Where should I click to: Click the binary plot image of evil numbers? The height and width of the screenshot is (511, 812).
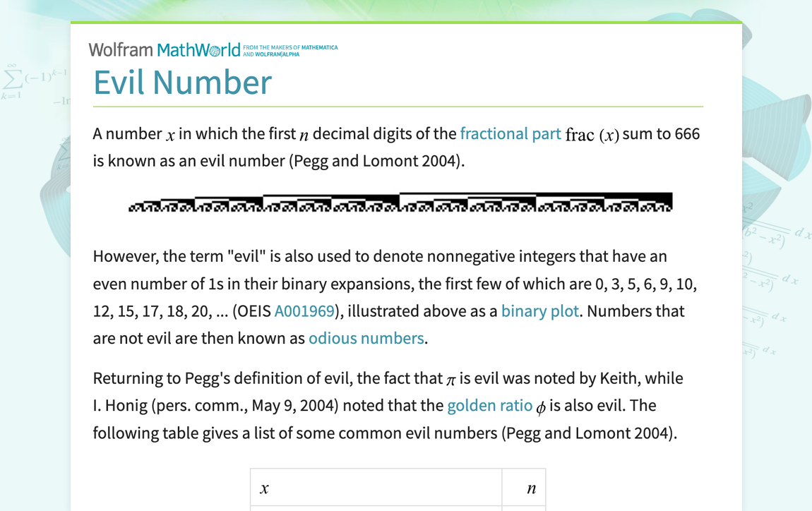click(400, 203)
